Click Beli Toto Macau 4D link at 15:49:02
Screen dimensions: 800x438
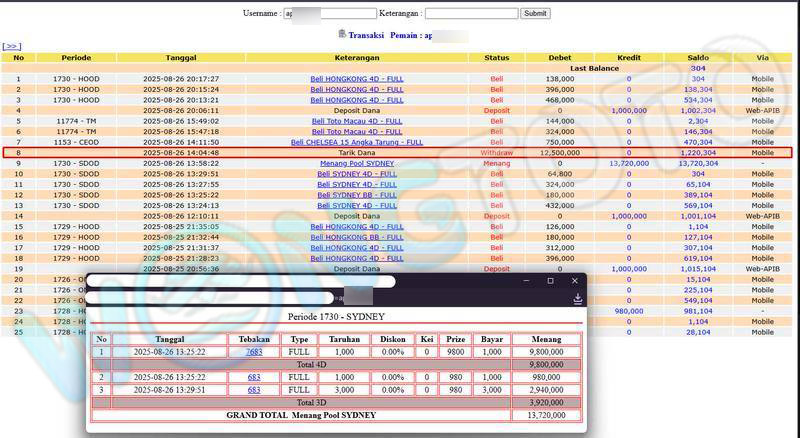(x=357, y=121)
